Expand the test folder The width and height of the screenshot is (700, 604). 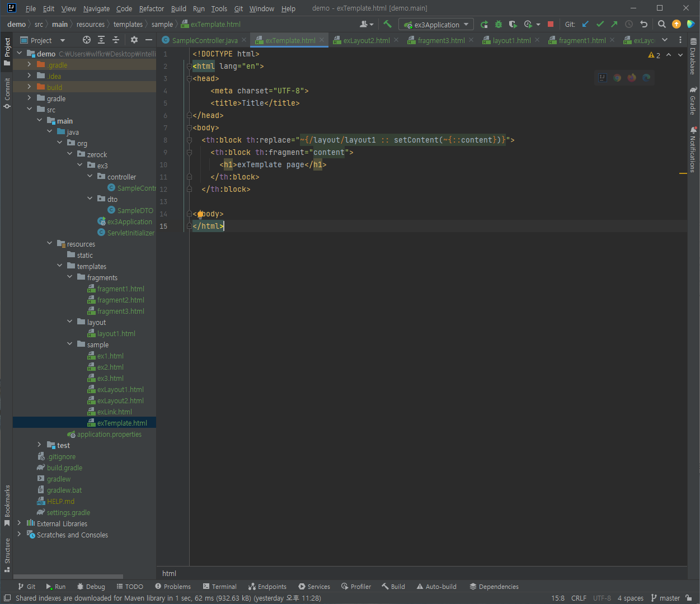tap(40, 445)
